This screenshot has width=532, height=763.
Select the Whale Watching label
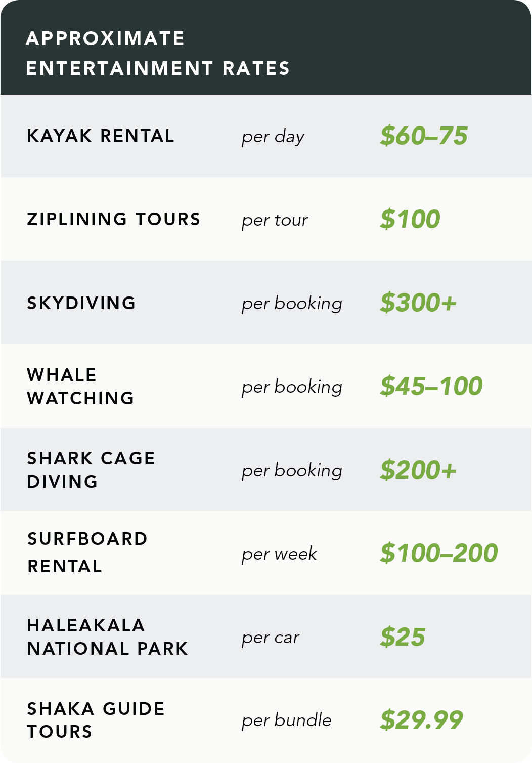[x=80, y=387]
